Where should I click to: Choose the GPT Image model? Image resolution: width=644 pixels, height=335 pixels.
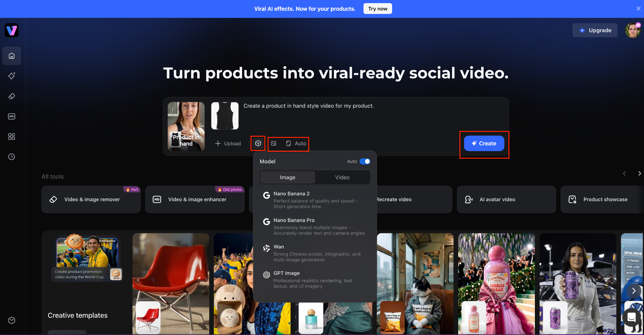pyautogui.click(x=315, y=279)
